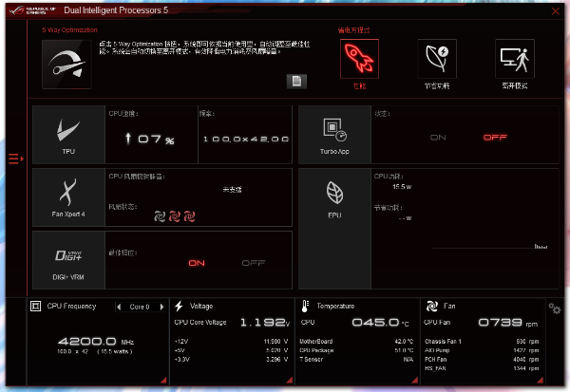Click the 4200.0 MHz frequency reading
Screen dimensions: 570x392
point(96,342)
